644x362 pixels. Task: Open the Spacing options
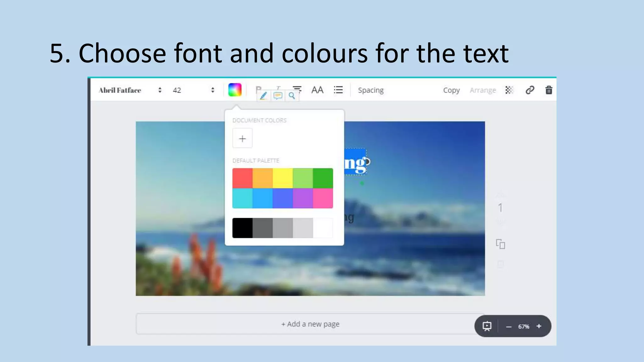point(371,90)
